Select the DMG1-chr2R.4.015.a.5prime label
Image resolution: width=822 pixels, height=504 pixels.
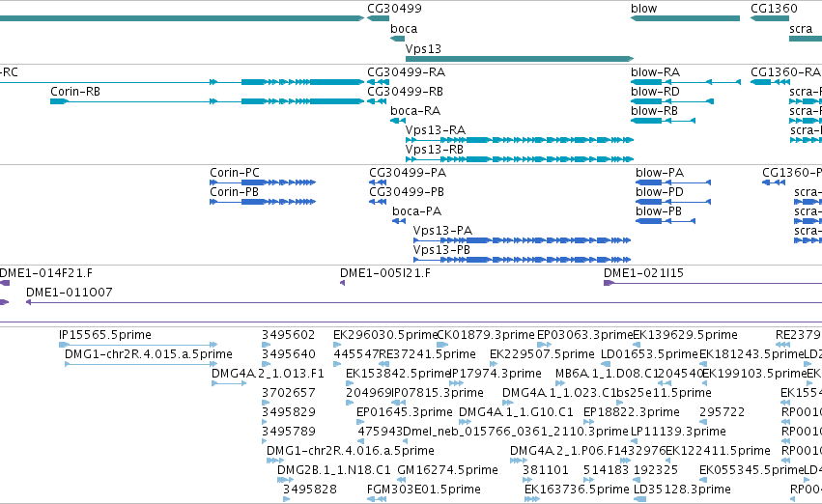pyautogui.click(x=149, y=354)
